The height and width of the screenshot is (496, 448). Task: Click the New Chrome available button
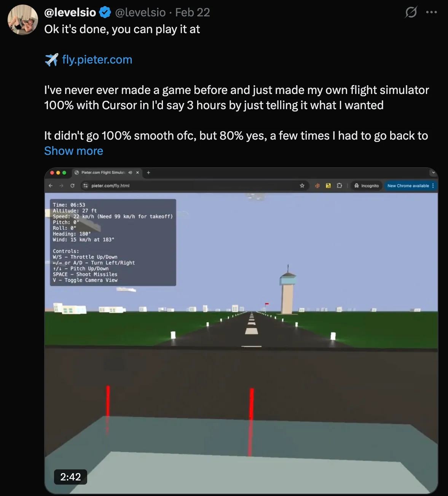pyautogui.click(x=411, y=186)
